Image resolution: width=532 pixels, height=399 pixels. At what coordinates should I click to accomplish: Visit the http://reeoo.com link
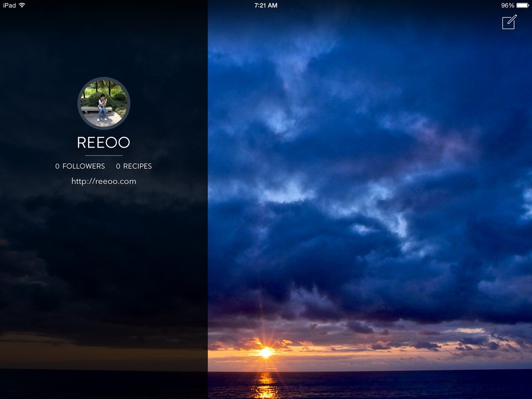click(x=104, y=181)
